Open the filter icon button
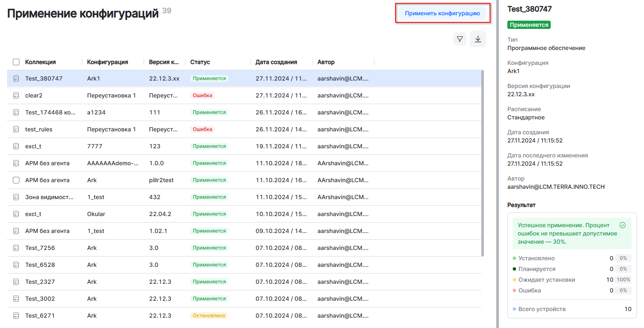Viewport: 644px width, 328px height. click(459, 39)
